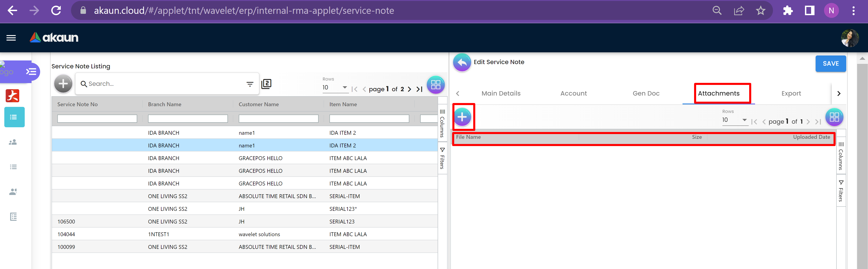
Task: Click the blue add attachment plus button
Action: click(x=462, y=117)
